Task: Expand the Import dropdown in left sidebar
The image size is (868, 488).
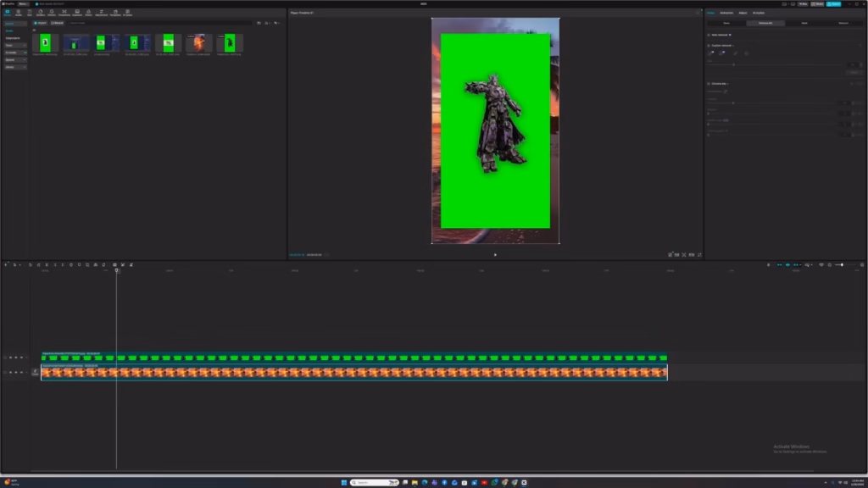Action: coord(15,24)
